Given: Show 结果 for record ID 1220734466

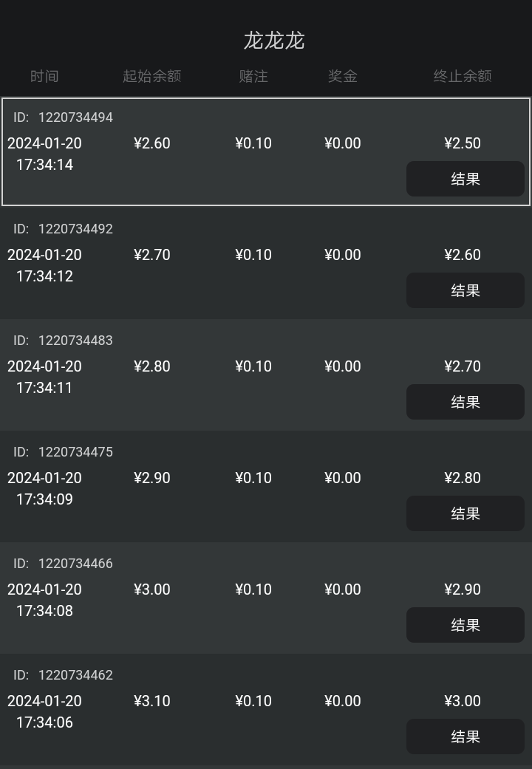Looking at the screenshot, I should 465,625.
